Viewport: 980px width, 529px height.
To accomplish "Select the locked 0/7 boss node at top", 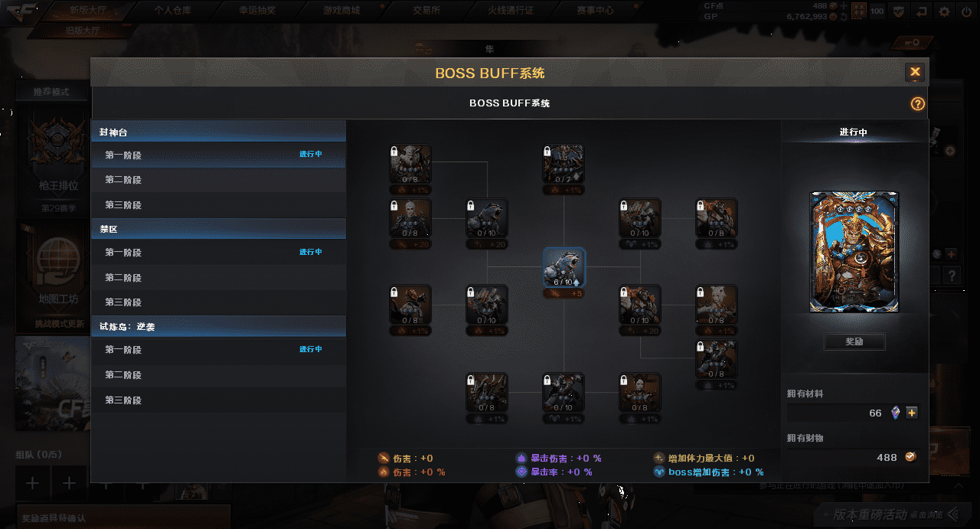I will click(563, 165).
